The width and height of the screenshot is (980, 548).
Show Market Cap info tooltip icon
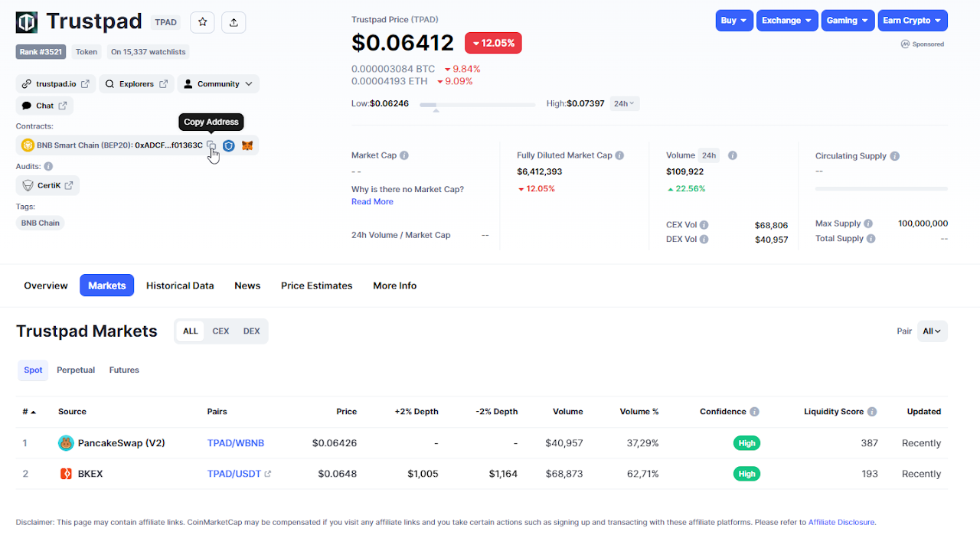[x=404, y=155]
